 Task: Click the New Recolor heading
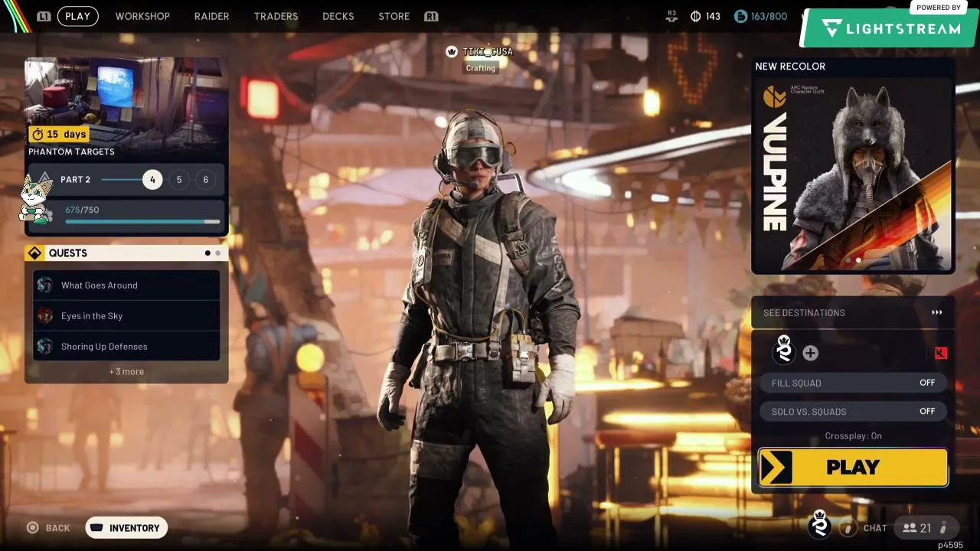click(790, 67)
